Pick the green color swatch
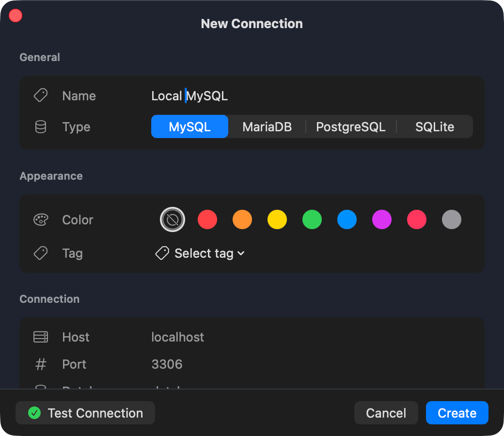The height and width of the screenshot is (436, 504). click(x=312, y=219)
